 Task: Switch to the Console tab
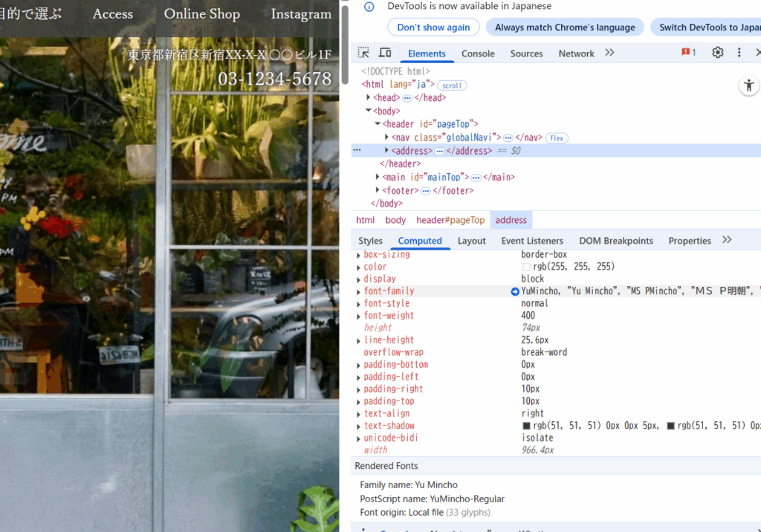(478, 53)
